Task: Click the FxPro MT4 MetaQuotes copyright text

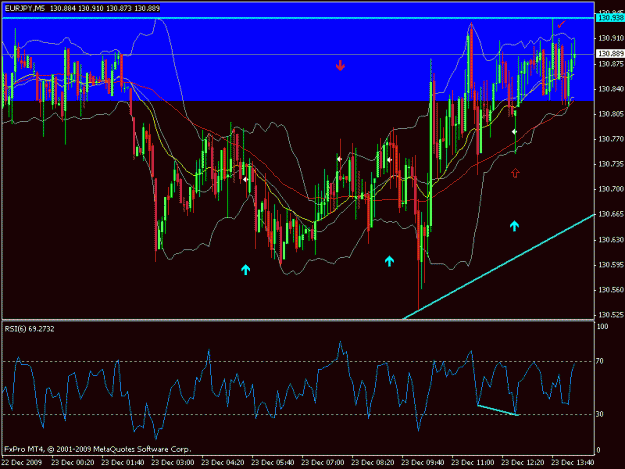Action: tap(98, 449)
